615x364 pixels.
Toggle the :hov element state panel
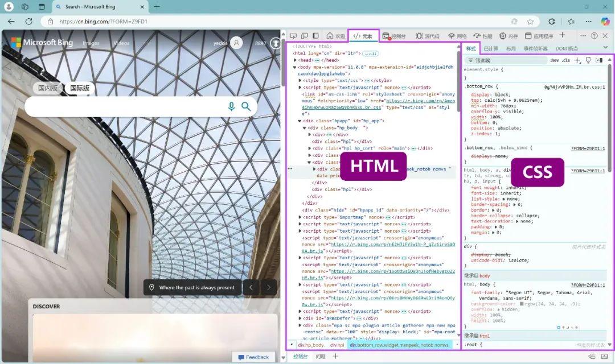(x=554, y=60)
